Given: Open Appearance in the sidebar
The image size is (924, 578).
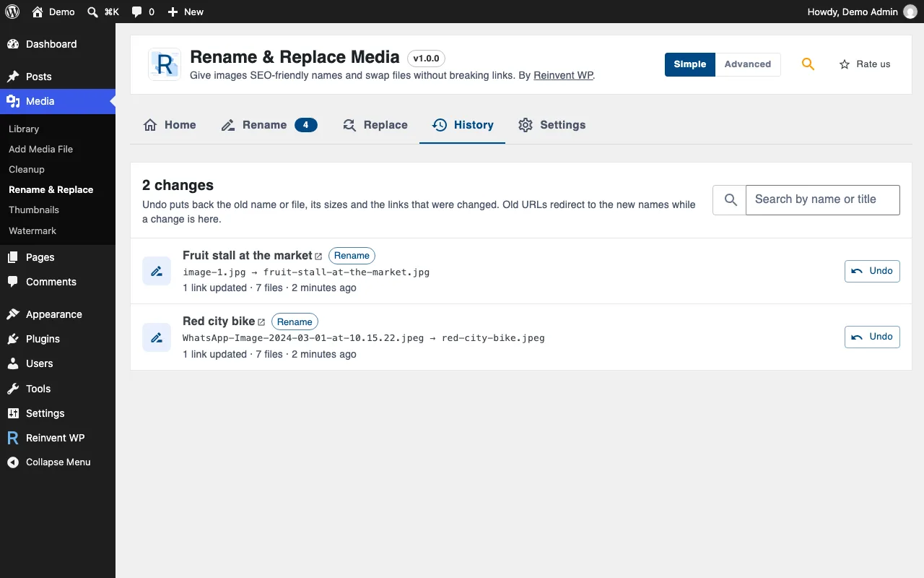Looking at the screenshot, I should click(58, 314).
